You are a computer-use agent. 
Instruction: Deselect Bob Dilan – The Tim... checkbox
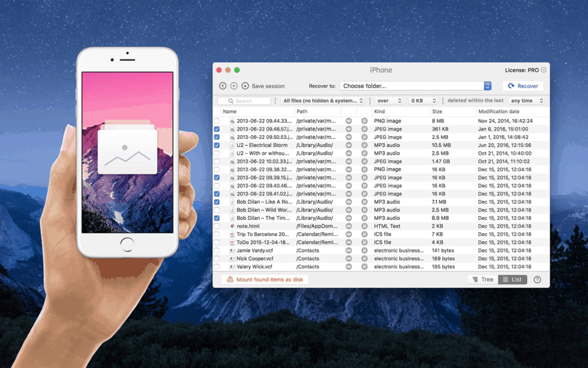pos(217,218)
